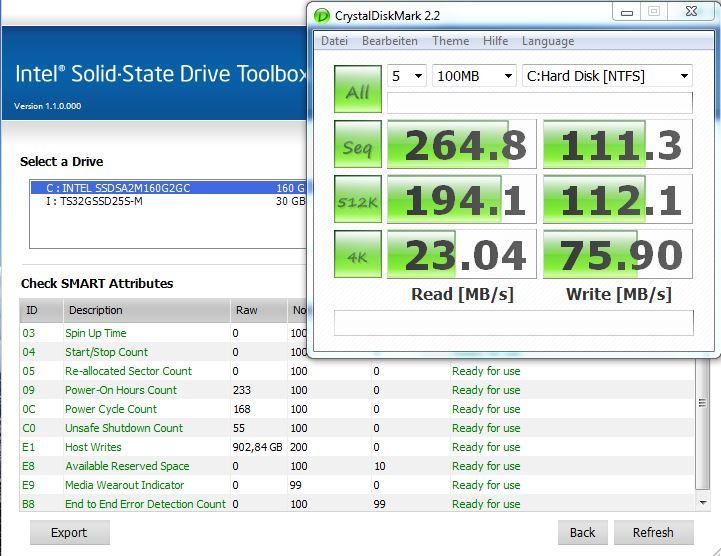This screenshot has height=556, width=721.
Task: Click the Refresh button
Action: click(653, 533)
